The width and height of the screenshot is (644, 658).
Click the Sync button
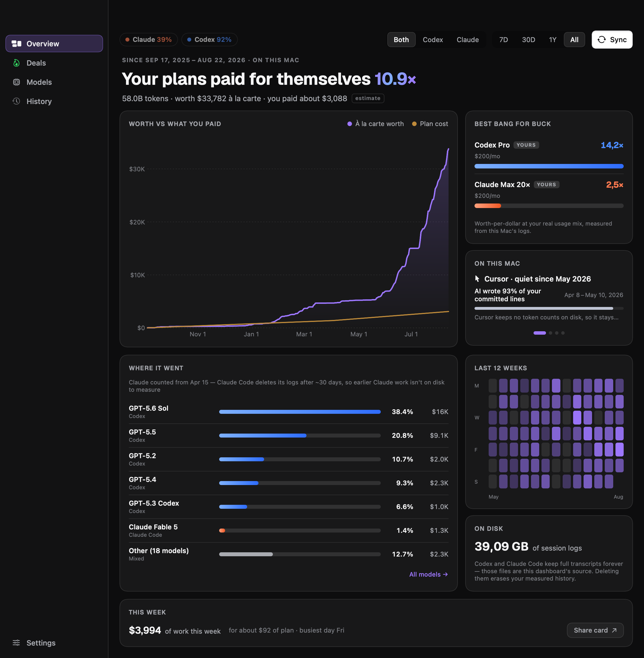click(x=612, y=40)
